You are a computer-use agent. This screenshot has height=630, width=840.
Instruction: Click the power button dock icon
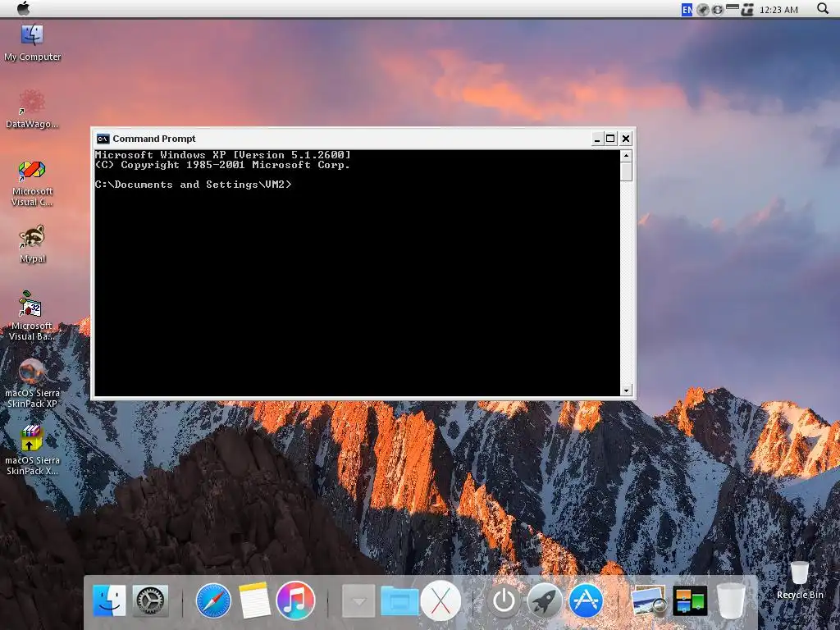click(504, 600)
